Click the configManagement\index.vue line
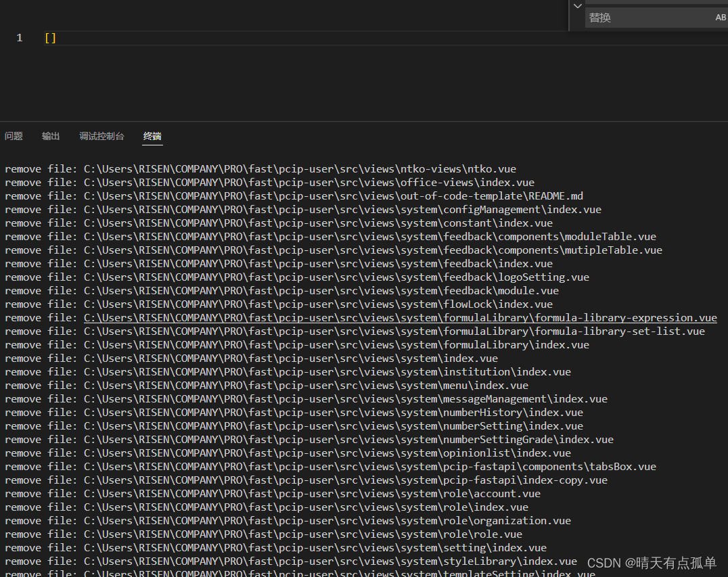The image size is (728, 577). click(x=303, y=209)
